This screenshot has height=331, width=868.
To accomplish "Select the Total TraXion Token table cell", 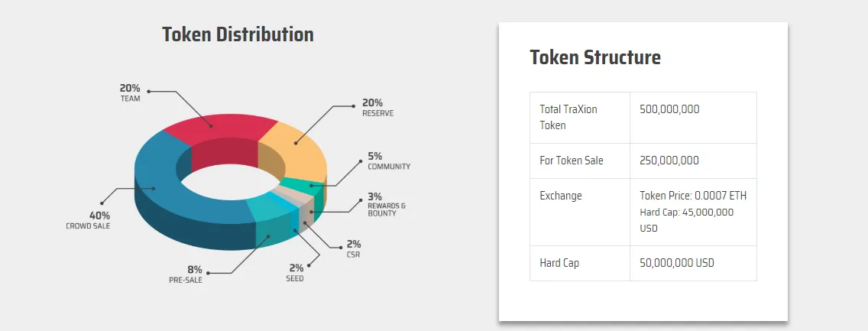I will [580, 118].
